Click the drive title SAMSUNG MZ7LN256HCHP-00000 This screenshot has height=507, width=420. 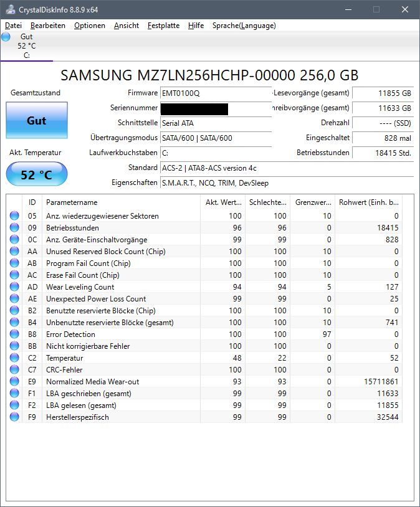209,75
